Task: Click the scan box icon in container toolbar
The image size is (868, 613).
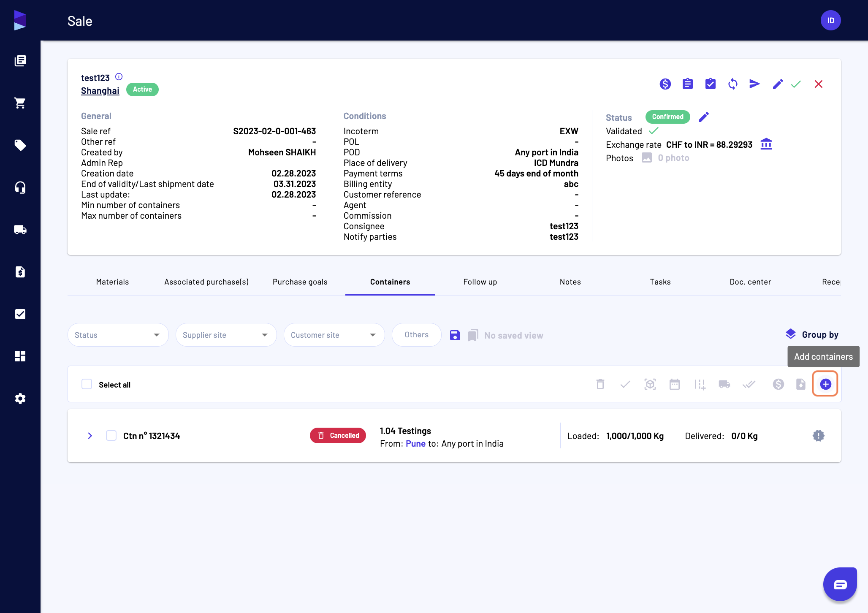Action: [x=650, y=384]
